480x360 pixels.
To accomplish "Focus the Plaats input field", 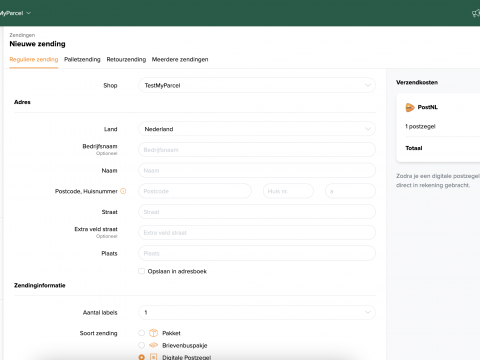I will [257, 253].
